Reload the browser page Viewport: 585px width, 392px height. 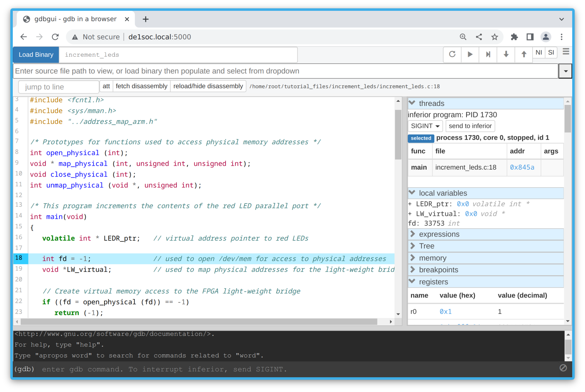pos(55,37)
